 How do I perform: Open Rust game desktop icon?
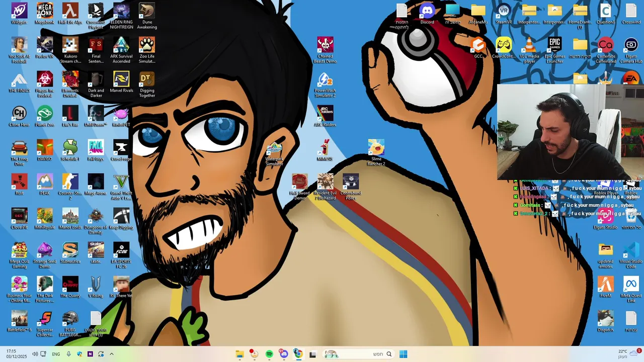click(19, 185)
